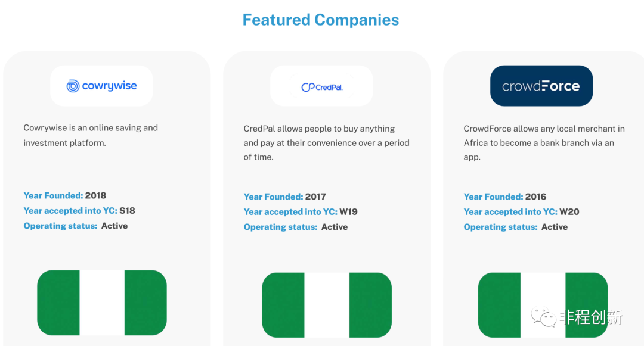Click the Cowrywise logo
Viewport: 644px width, 346px height.
[x=101, y=86]
